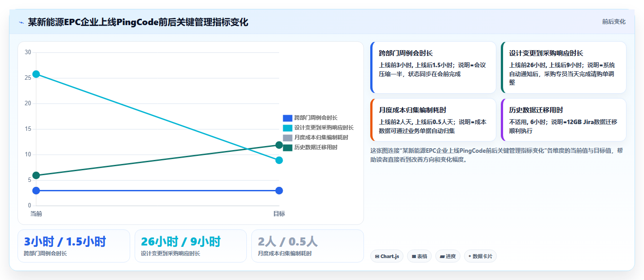The width and height of the screenshot is (644, 280).
Task: Toggle 跨部门周例会时长 legend color box
Action: tap(288, 118)
